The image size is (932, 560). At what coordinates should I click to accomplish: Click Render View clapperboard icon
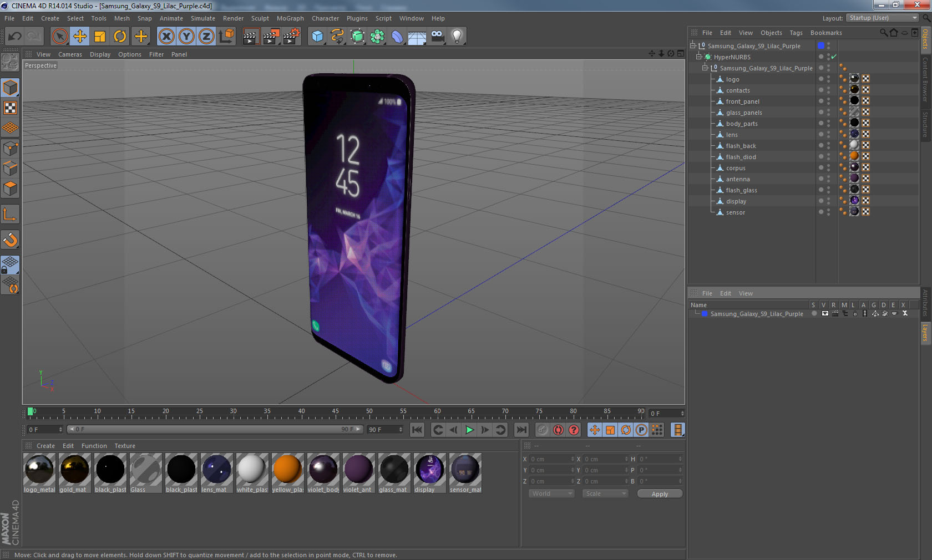tap(251, 37)
